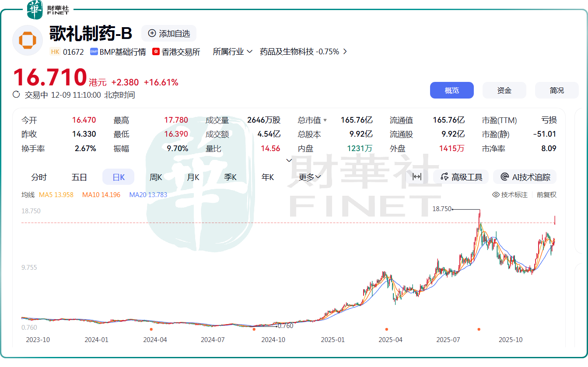Click the 香港交易所 flag icon
This screenshot has height=367, width=588.
click(155, 52)
